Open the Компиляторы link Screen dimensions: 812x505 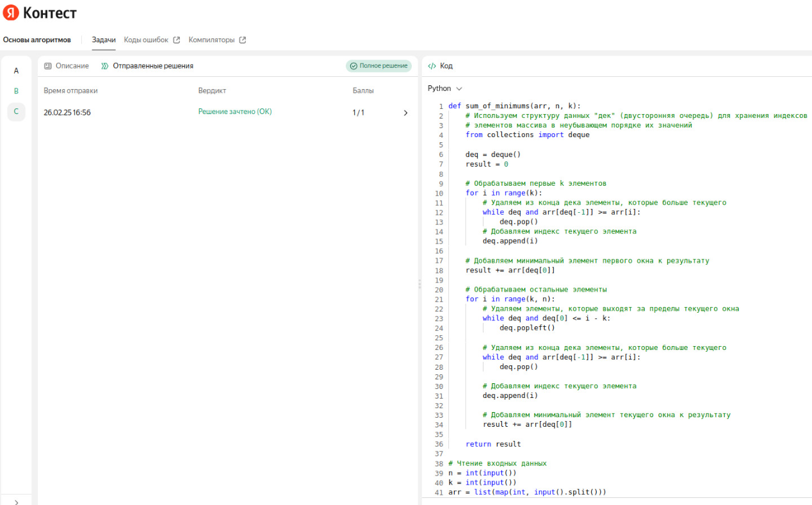click(211, 40)
